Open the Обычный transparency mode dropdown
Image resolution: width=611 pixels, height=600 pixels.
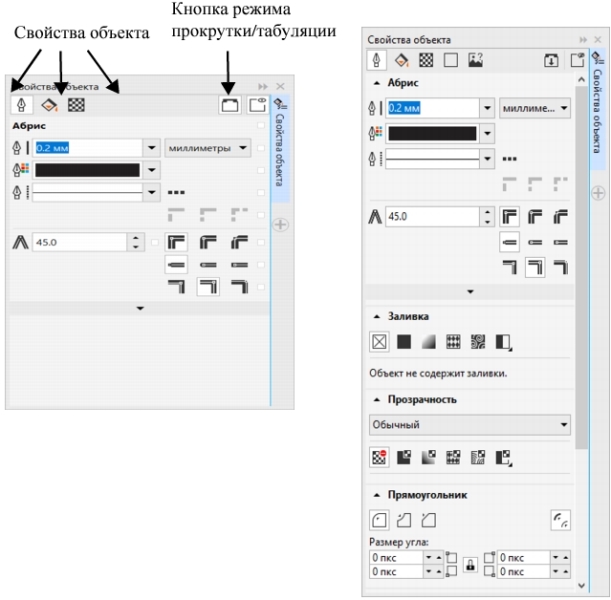468,425
